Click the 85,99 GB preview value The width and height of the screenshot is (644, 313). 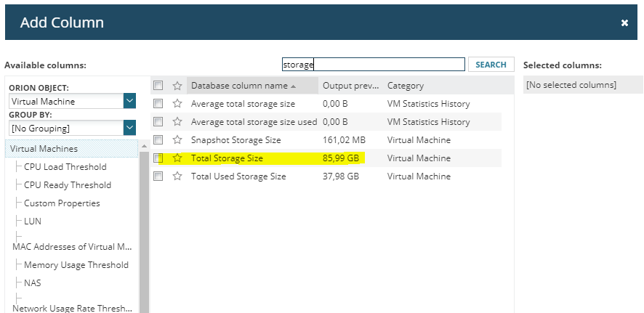pyautogui.click(x=340, y=158)
